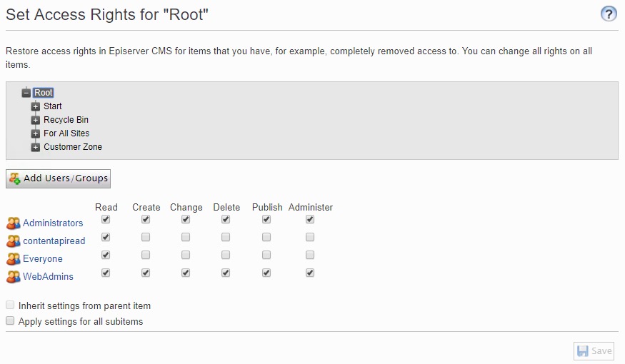Viewport: 625px width, 364px height.
Task: Select Recycle Bin in the tree
Action: tap(66, 120)
